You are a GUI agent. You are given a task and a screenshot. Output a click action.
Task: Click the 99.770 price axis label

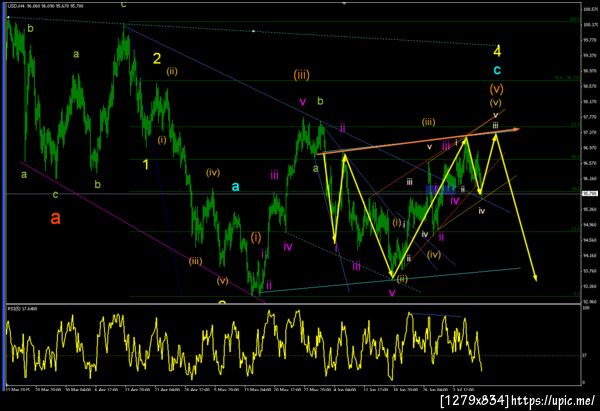590,40
